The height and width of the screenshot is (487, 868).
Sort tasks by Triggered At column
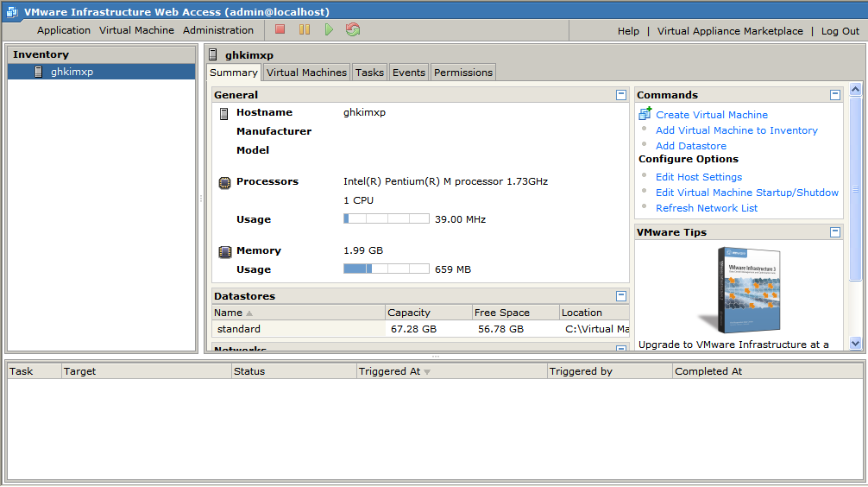pyautogui.click(x=452, y=371)
